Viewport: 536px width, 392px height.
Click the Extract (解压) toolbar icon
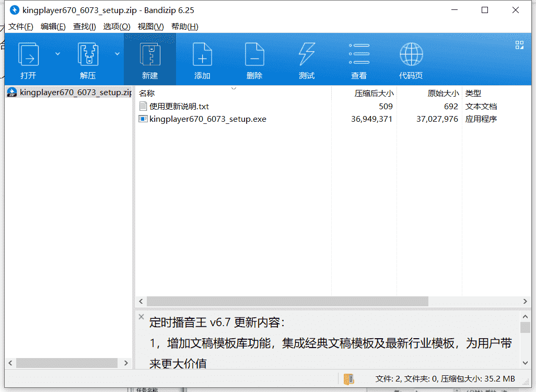coord(88,54)
